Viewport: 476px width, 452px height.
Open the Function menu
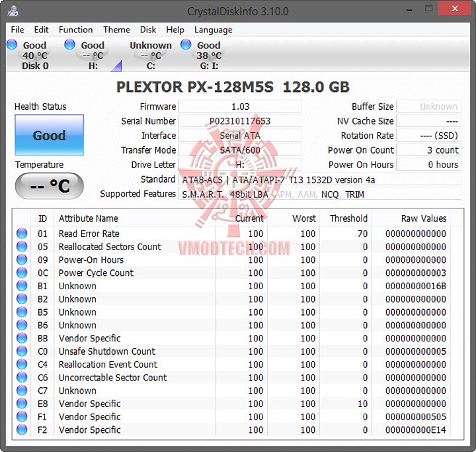pos(75,30)
